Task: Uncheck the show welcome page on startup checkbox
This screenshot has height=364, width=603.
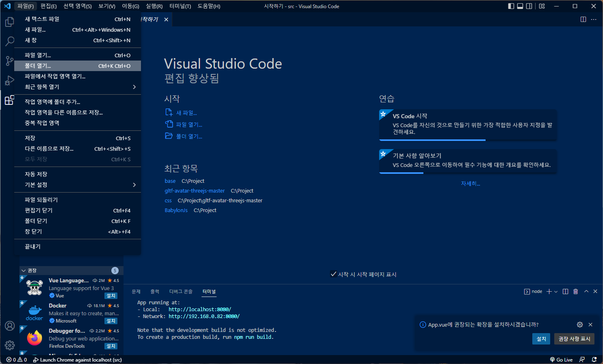Action: (x=333, y=274)
